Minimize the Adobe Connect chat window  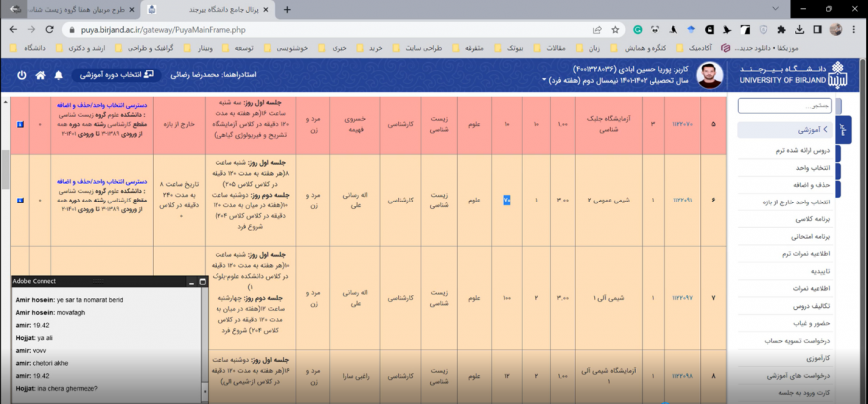coord(191,282)
